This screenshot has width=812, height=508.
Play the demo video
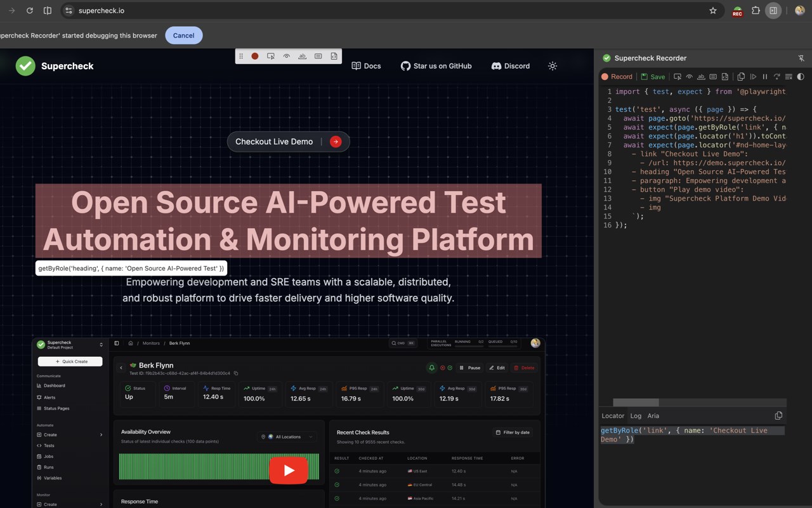(x=289, y=471)
